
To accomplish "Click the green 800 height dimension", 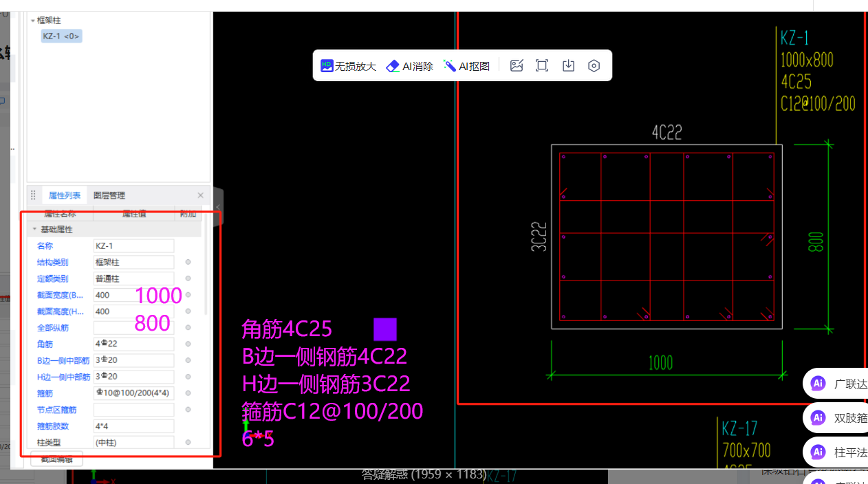I will point(816,242).
